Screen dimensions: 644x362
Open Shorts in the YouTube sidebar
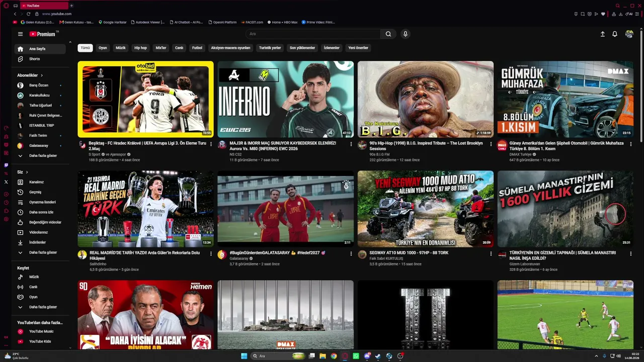click(x=40, y=59)
